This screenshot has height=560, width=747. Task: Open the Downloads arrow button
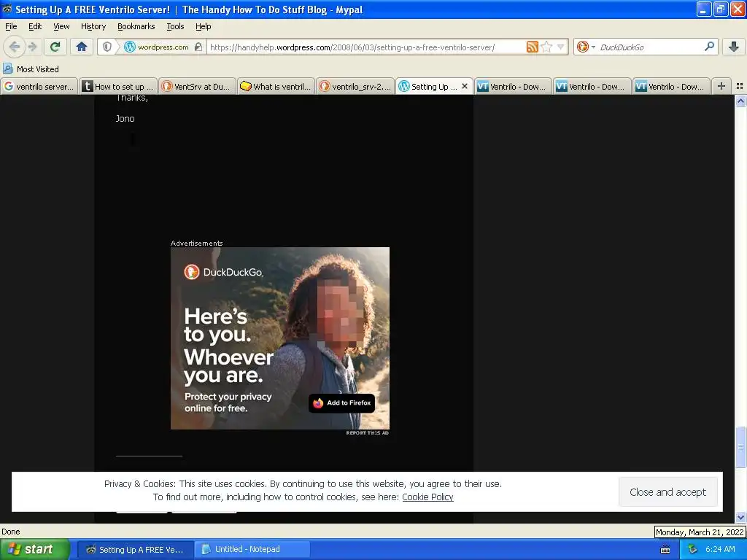pos(734,47)
